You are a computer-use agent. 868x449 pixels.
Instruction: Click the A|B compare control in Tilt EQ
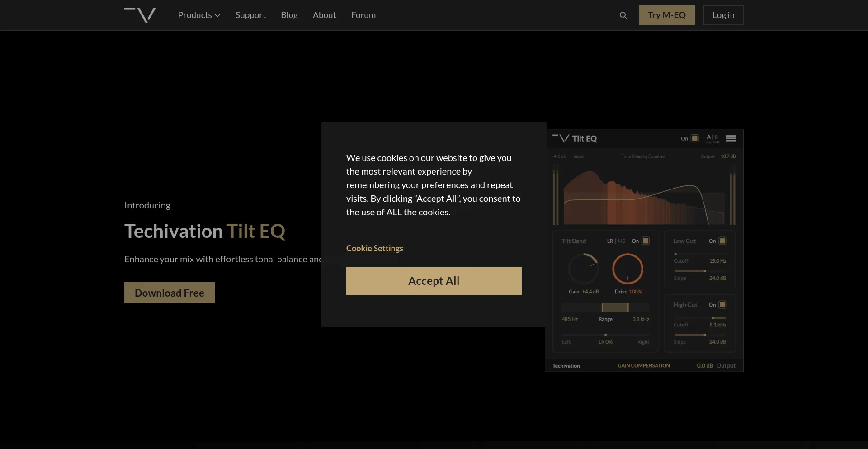tap(712, 137)
